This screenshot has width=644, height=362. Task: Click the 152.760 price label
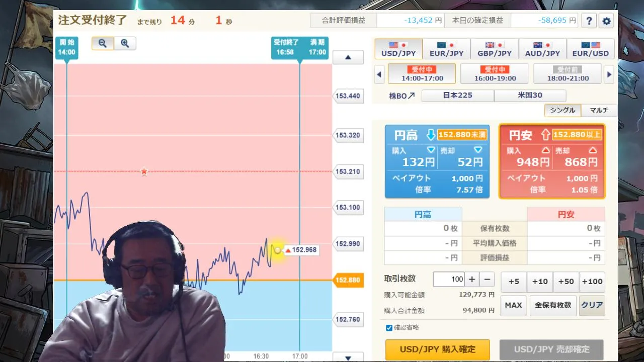tap(348, 319)
